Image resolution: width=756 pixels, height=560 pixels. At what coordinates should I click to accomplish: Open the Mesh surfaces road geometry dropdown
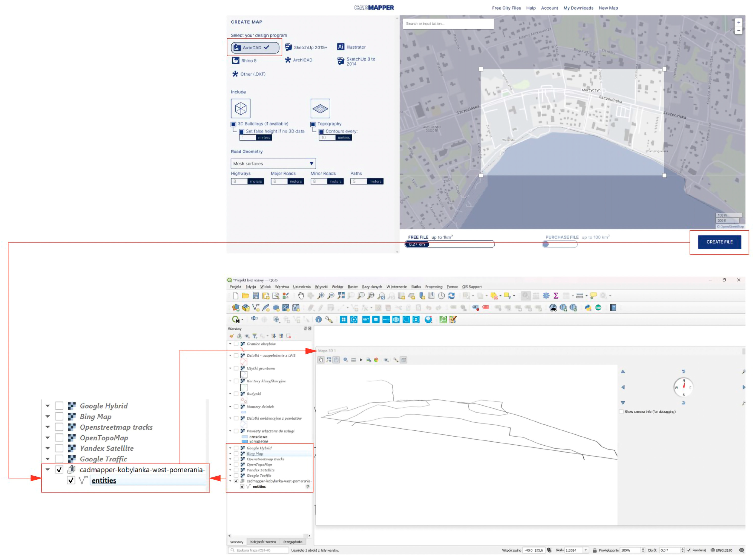click(x=273, y=164)
